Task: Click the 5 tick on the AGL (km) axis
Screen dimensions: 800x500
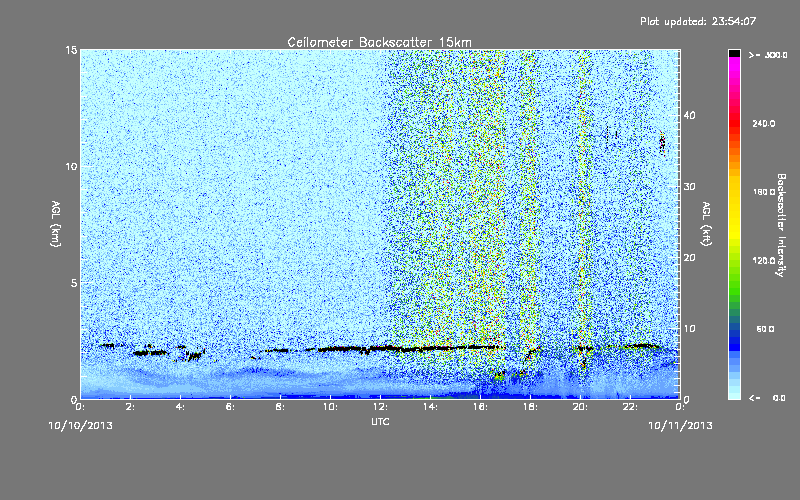Action: point(74,283)
